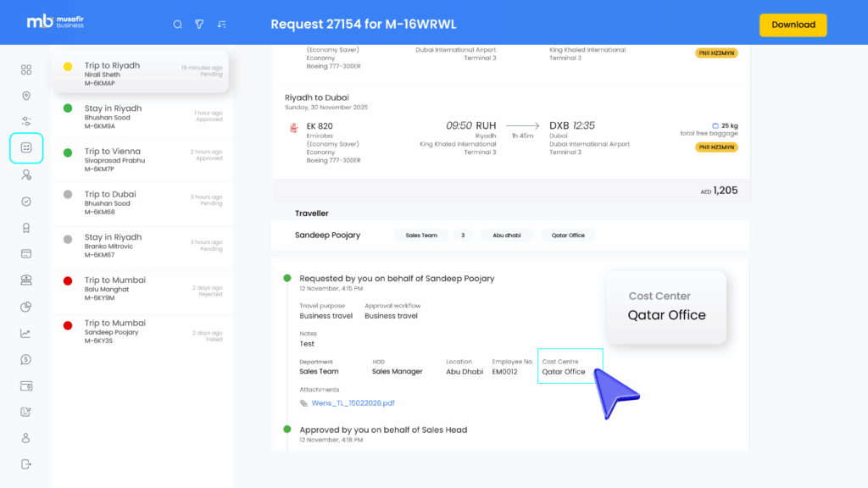Click the highlighted requests icon in sidebar

(26, 148)
